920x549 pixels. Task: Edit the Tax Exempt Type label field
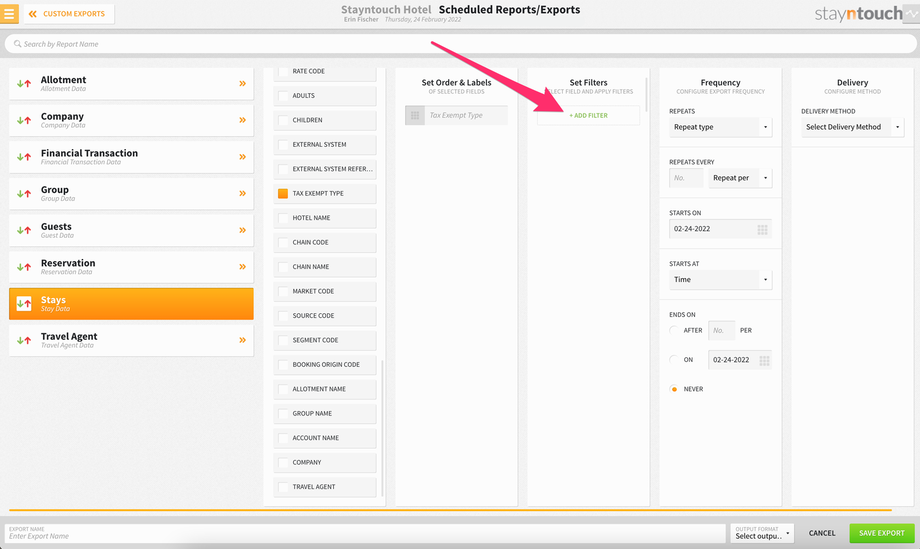(x=466, y=116)
